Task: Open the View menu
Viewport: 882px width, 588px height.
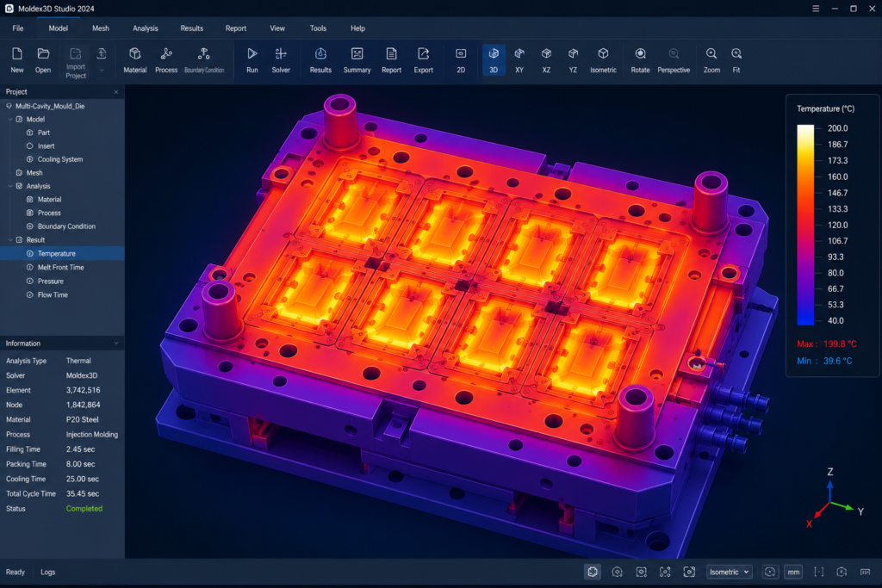Action: 277,28
